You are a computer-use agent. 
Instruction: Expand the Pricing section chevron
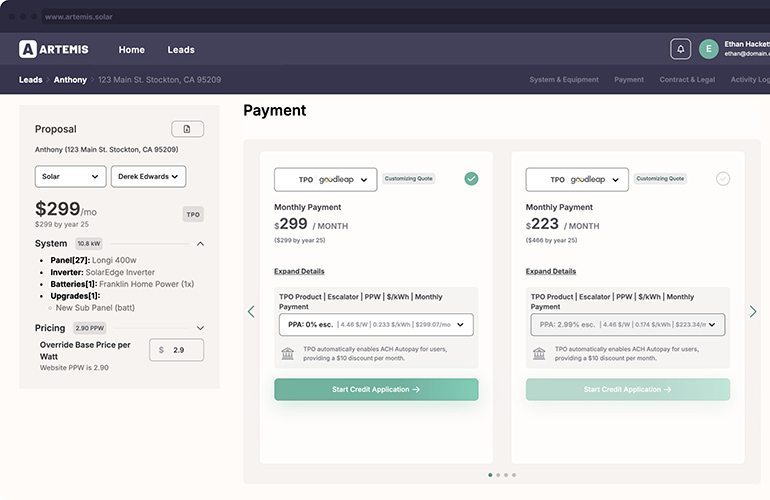[200, 328]
